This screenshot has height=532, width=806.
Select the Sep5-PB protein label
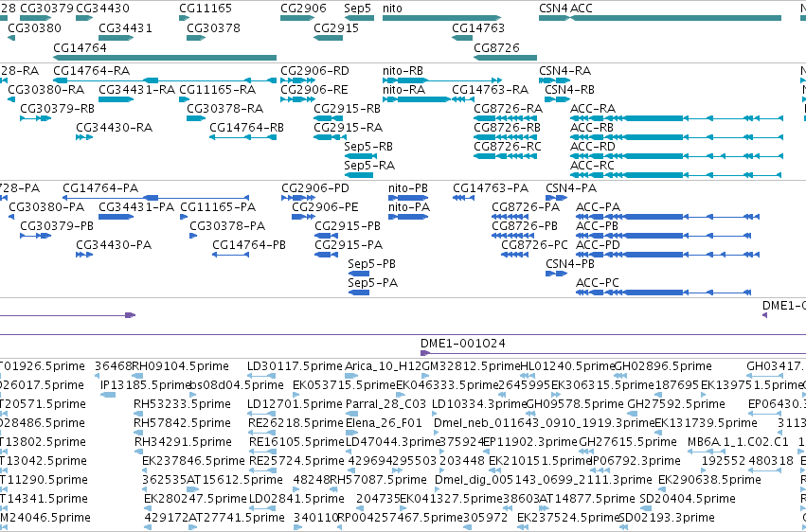pos(372,264)
